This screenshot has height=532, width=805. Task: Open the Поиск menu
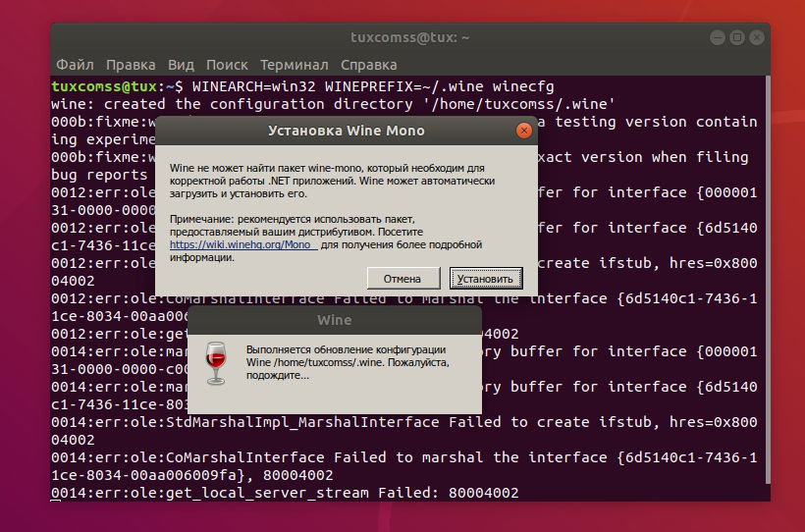(x=227, y=65)
